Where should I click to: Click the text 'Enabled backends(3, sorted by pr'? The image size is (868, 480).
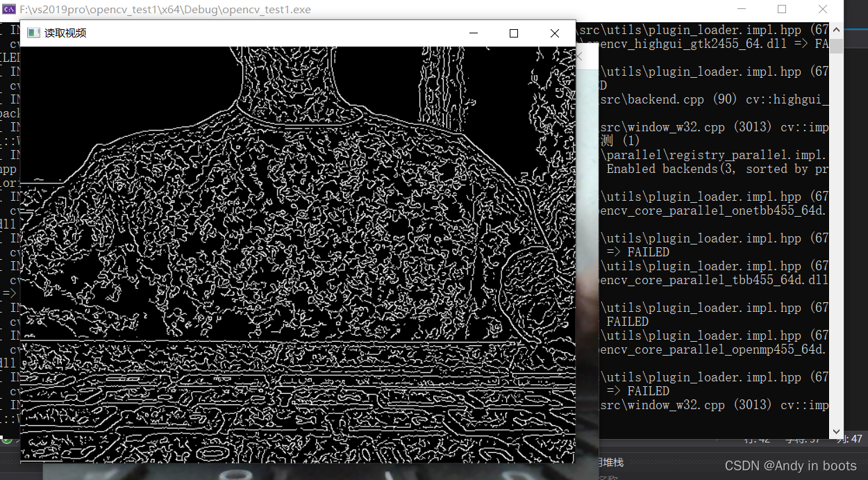[717, 169]
